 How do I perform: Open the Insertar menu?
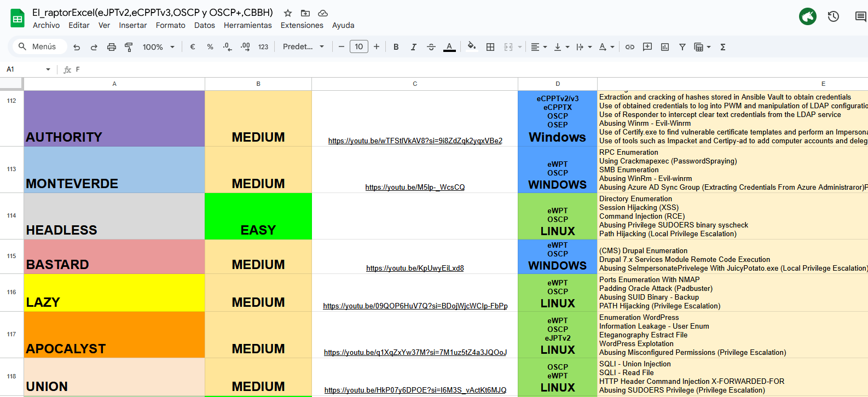(133, 25)
